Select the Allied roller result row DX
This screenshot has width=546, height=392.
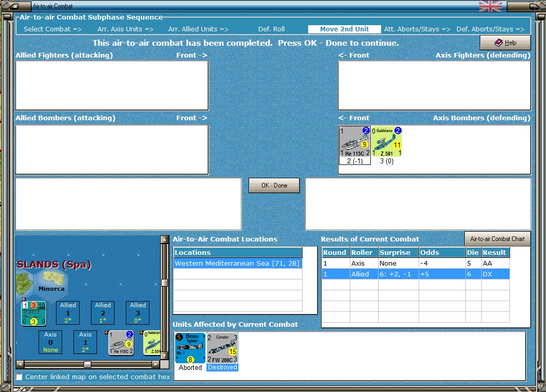click(416, 274)
